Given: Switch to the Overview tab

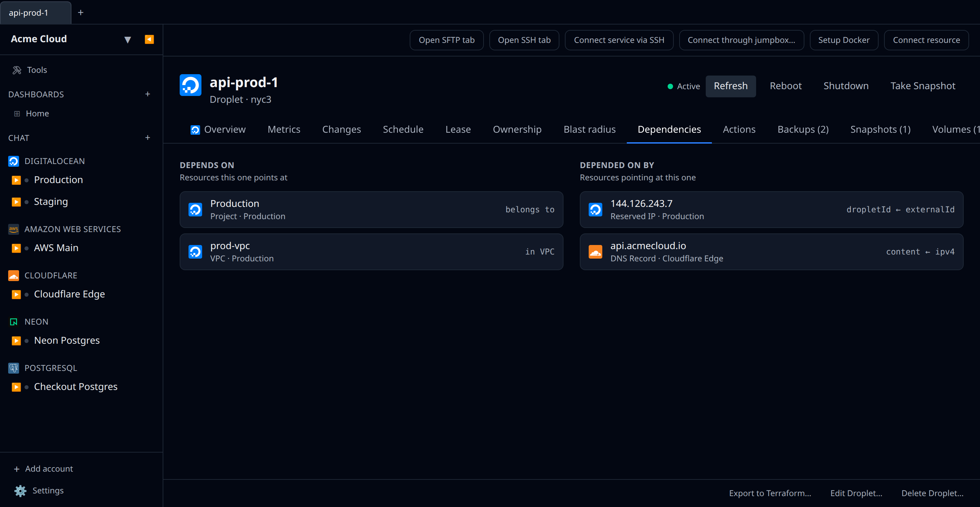Looking at the screenshot, I should click(218, 129).
